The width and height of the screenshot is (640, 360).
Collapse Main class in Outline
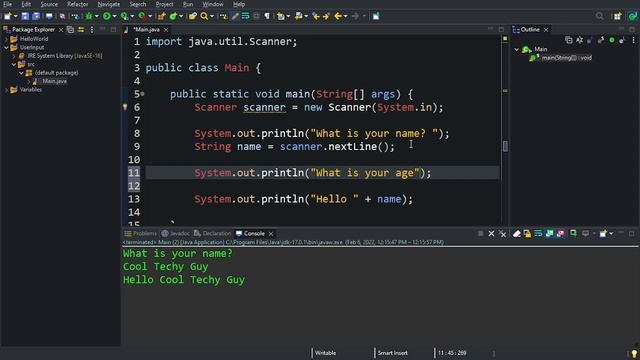(516, 49)
